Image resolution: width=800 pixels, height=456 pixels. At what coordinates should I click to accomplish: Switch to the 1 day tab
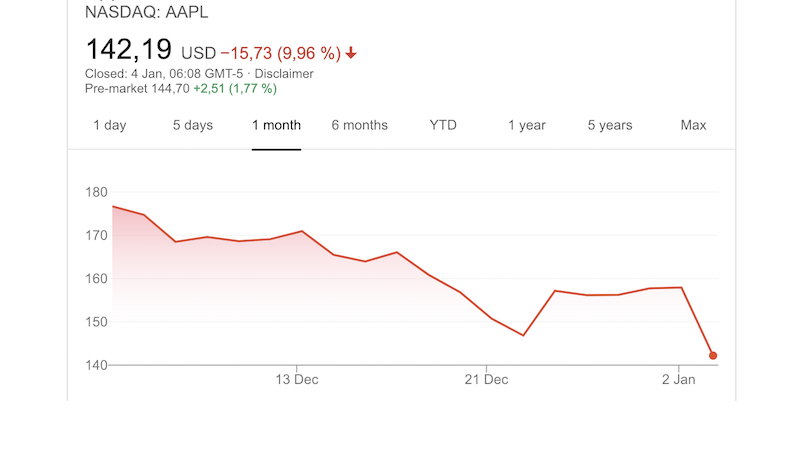(x=110, y=125)
